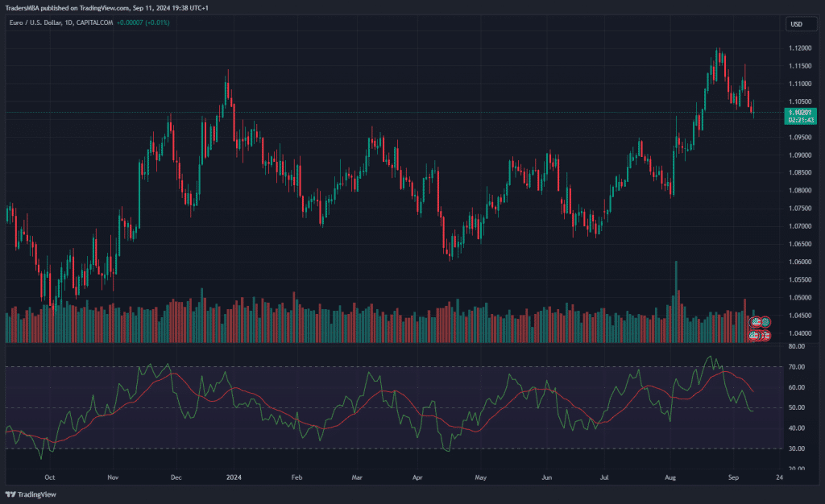This screenshot has width=825, height=504.
Task: Select the Oct marker on the time axis
Action: [50, 476]
